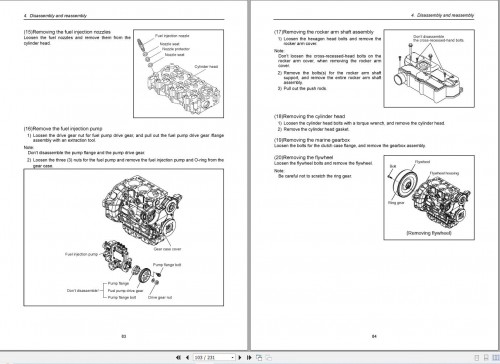
Task: Go to the next page
Action: [240, 357]
